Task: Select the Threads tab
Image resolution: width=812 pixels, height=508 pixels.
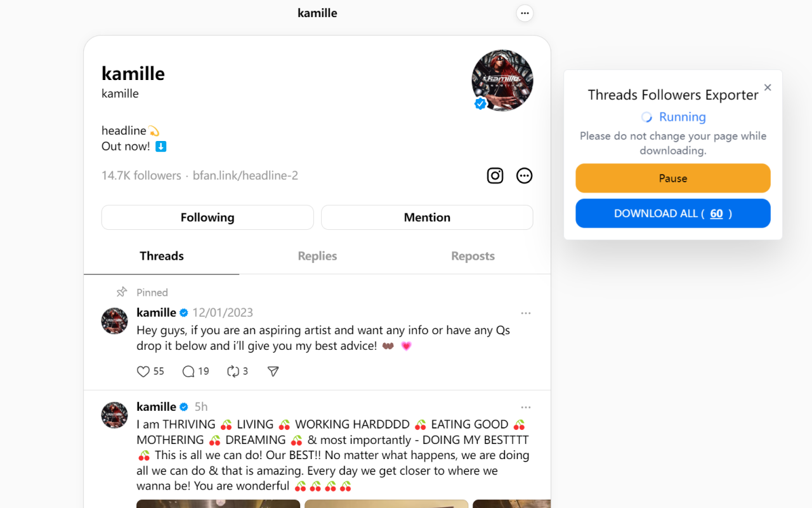Action: coord(162,256)
